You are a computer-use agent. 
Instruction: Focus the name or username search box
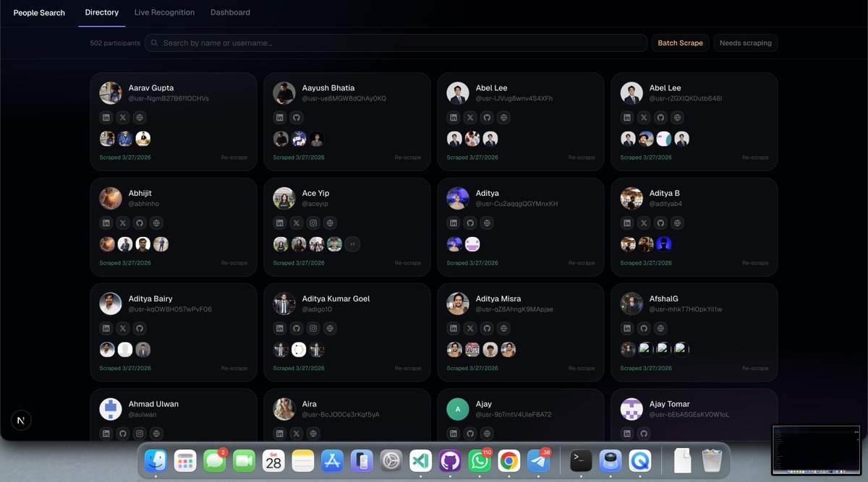[x=396, y=43]
